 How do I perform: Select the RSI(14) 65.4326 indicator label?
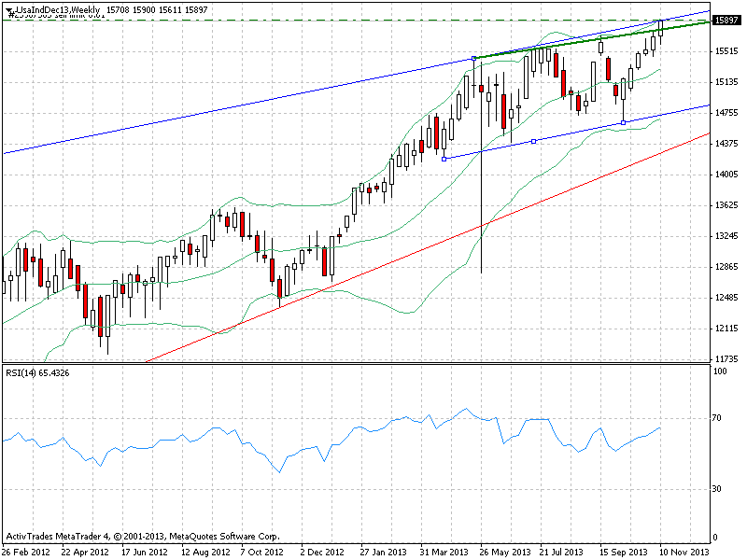(37, 372)
